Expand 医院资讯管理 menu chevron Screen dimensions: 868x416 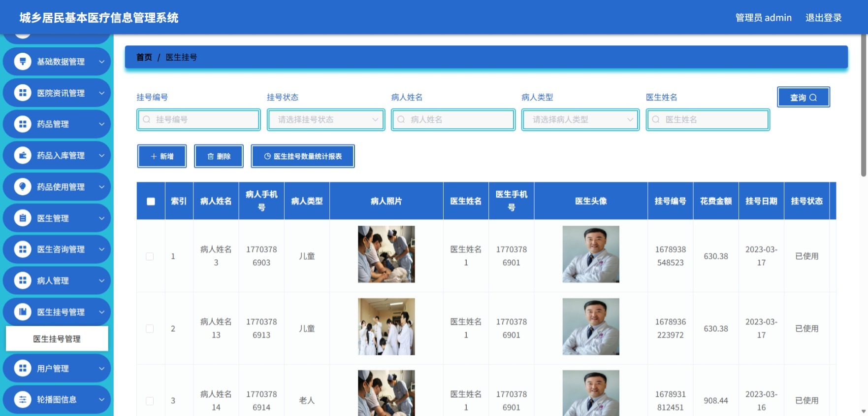click(x=101, y=93)
